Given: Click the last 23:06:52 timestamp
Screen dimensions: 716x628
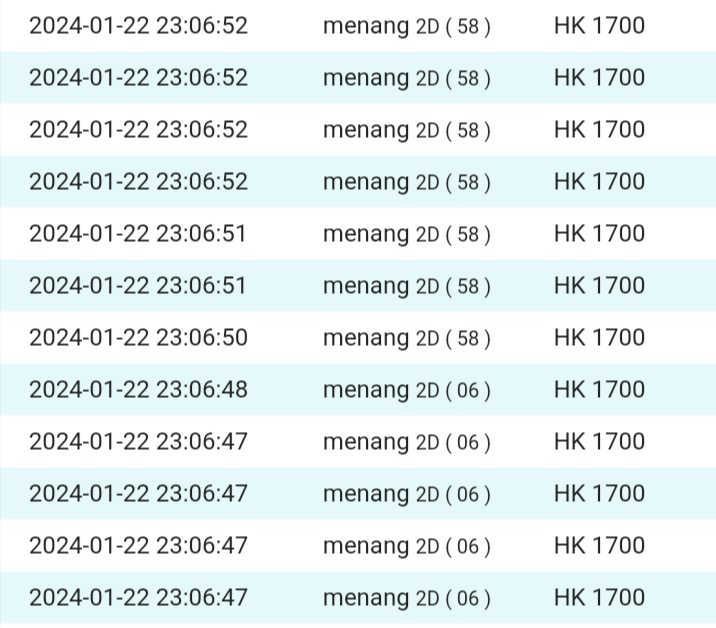Looking at the screenshot, I should (138, 182).
